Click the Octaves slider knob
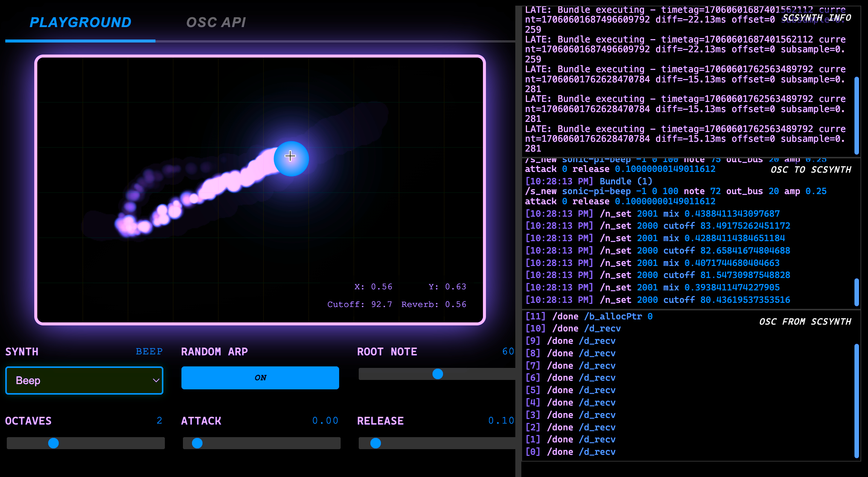The height and width of the screenshot is (477, 868). [x=53, y=443]
